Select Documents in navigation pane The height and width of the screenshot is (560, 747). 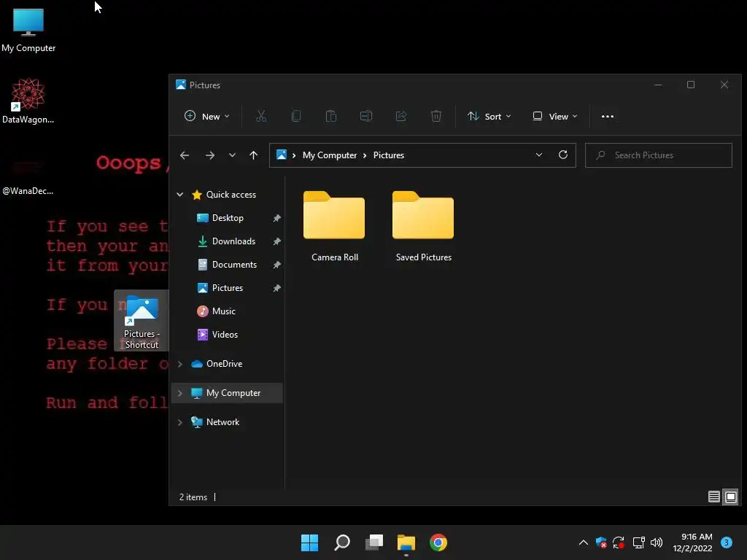(x=234, y=265)
